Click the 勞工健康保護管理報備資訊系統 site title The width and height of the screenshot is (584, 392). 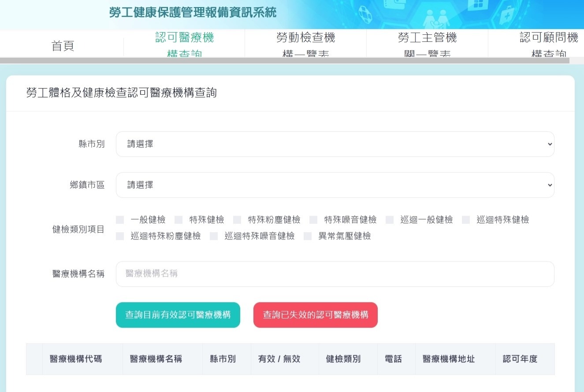coord(193,12)
